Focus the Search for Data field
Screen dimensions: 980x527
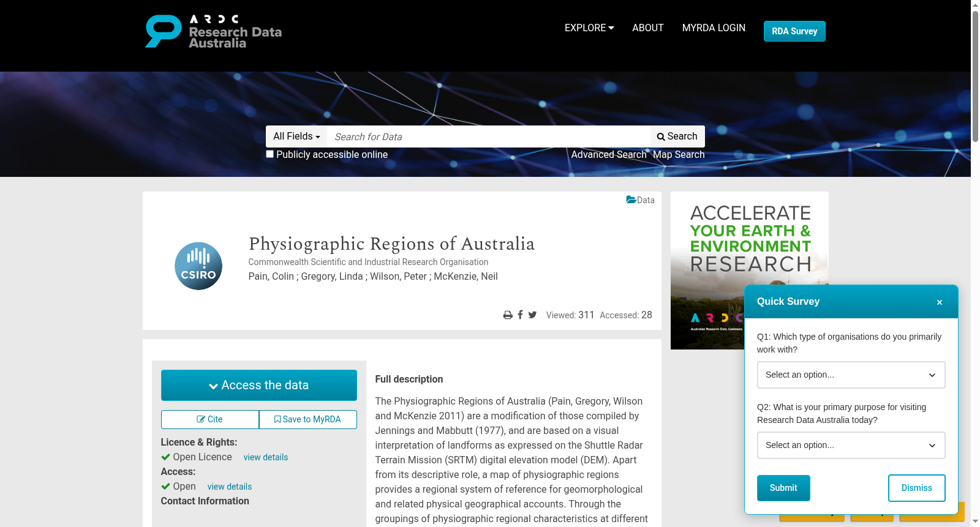pos(489,136)
